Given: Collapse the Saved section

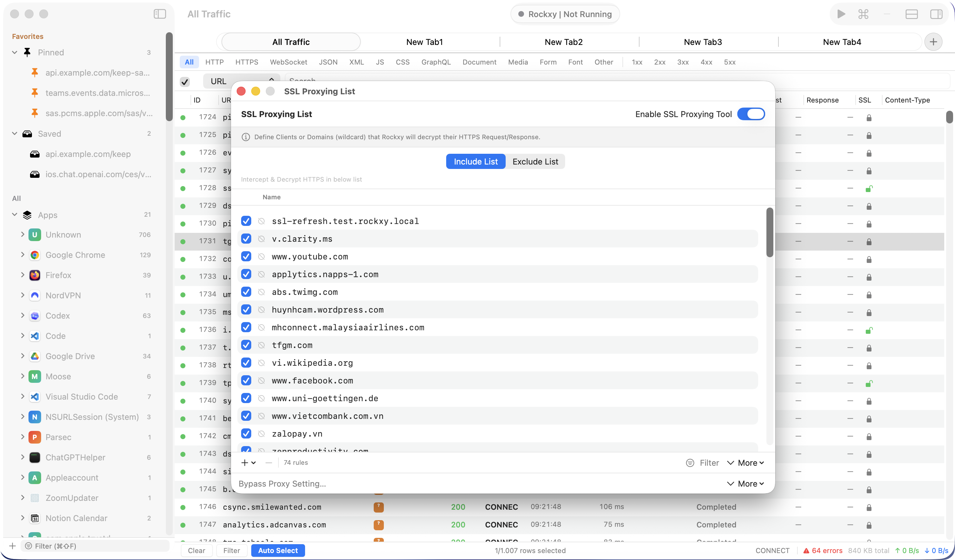Looking at the screenshot, I should tap(15, 134).
